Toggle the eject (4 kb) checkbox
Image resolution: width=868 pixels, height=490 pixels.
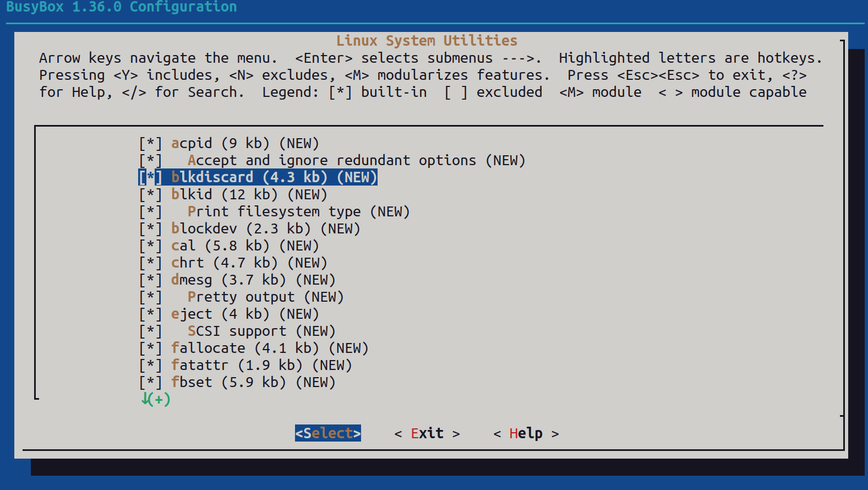pos(150,314)
